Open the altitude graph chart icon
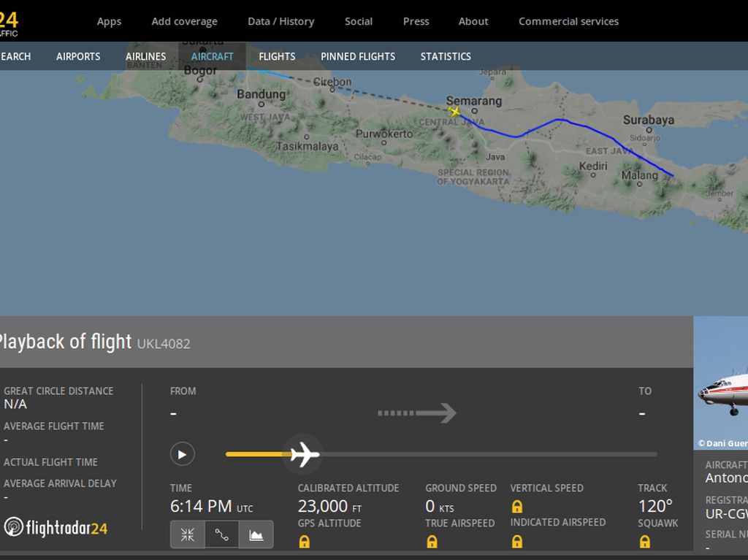 pyautogui.click(x=256, y=534)
